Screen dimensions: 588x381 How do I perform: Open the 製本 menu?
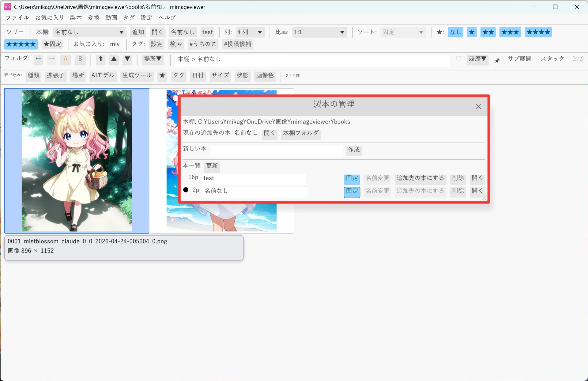tap(76, 18)
